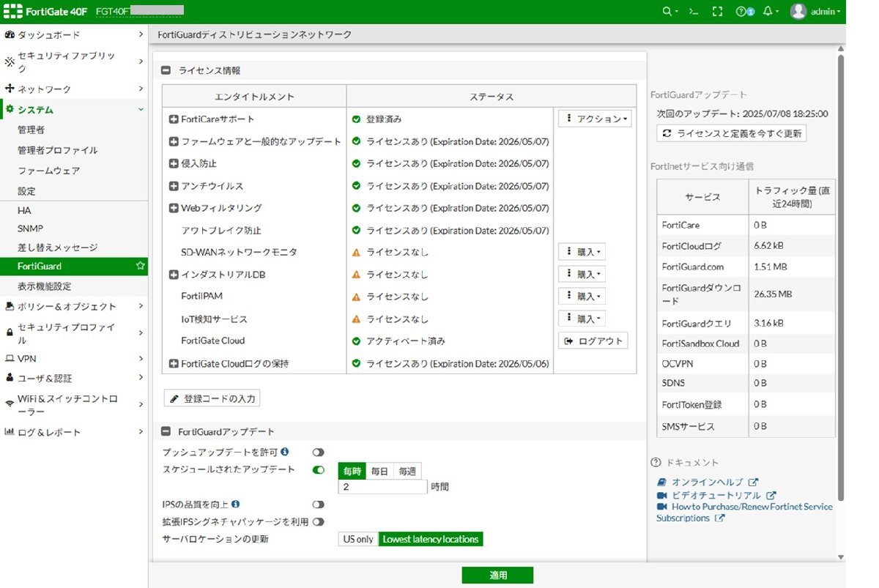Screen dimensions: 879x588
Task: Click the favorite star next to FortiGuard
Action: (x=141, y=266)
